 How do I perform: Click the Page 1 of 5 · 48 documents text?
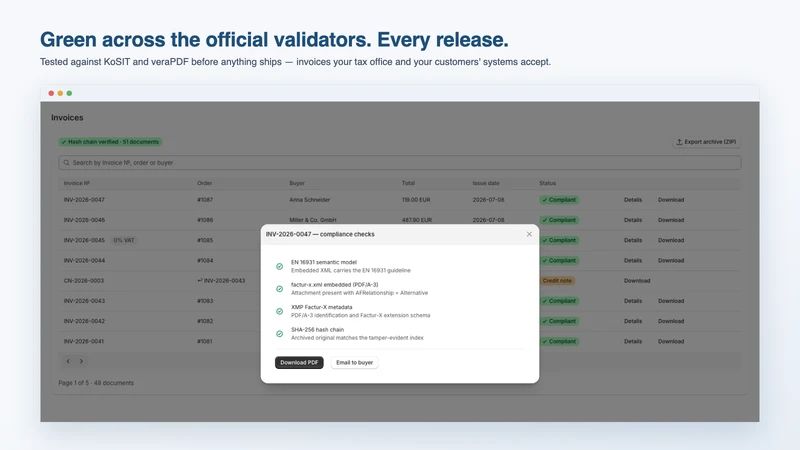pos(96,383)
